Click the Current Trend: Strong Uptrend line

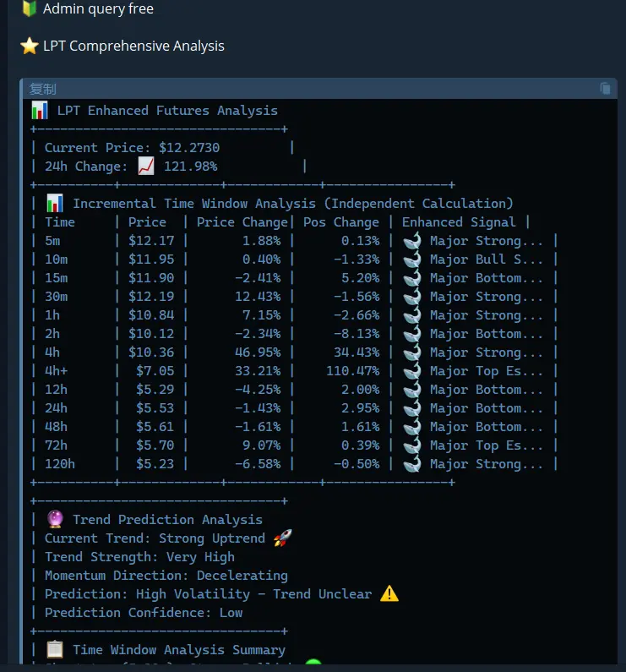pos(155,538)
